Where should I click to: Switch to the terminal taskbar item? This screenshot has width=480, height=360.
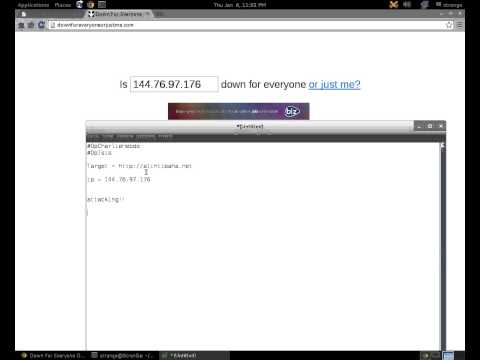point(123,356)
